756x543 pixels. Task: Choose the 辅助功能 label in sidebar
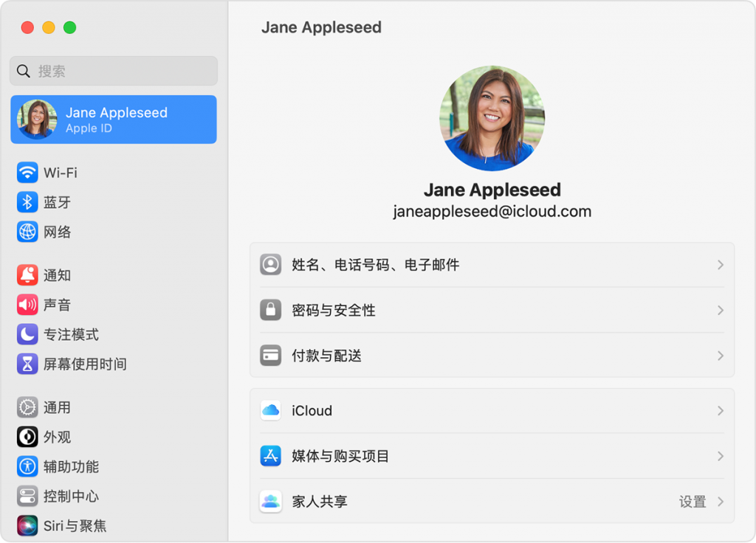[71, 467]
